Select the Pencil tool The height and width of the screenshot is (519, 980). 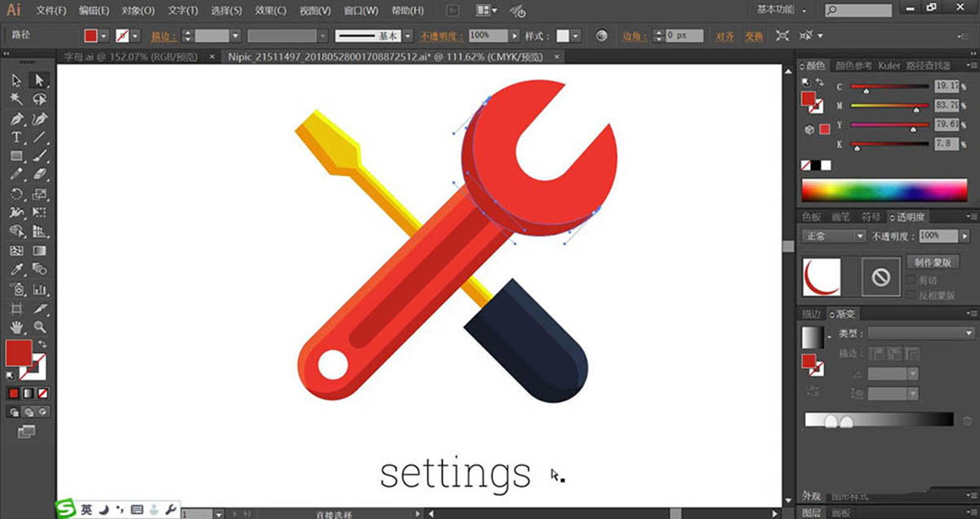click(x=16, y=175)
